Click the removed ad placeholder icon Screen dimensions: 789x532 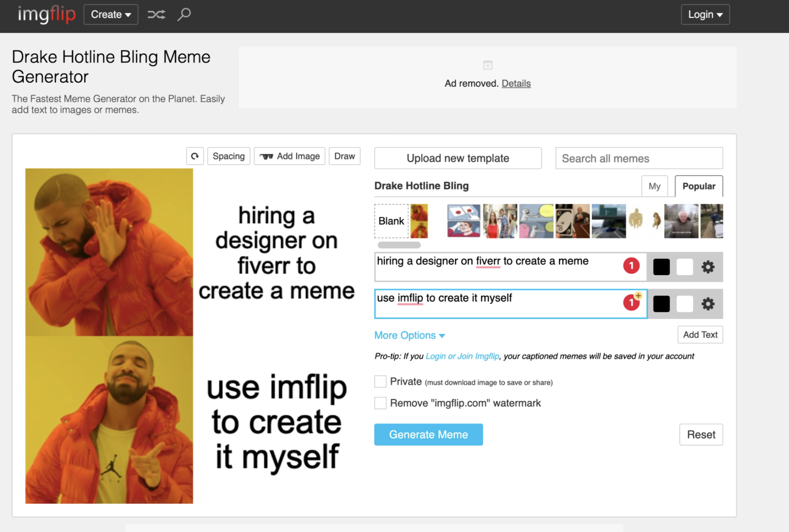(488, 65)
